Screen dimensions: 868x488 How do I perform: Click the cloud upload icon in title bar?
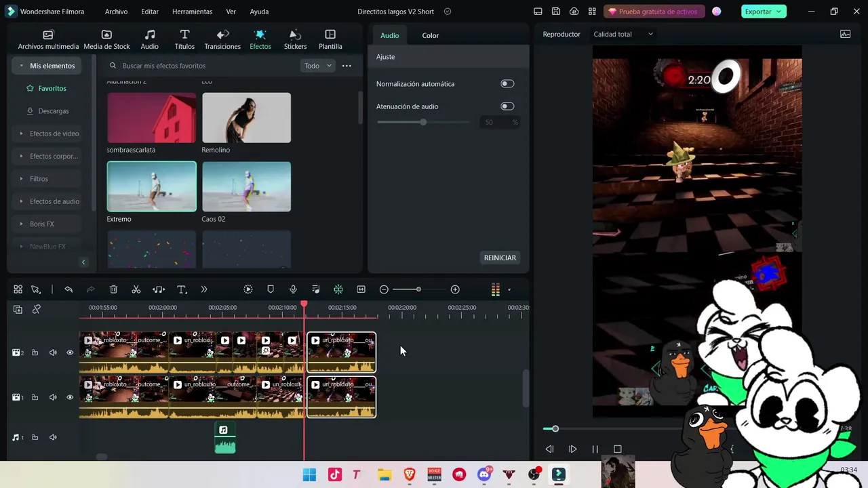[574, 12]
